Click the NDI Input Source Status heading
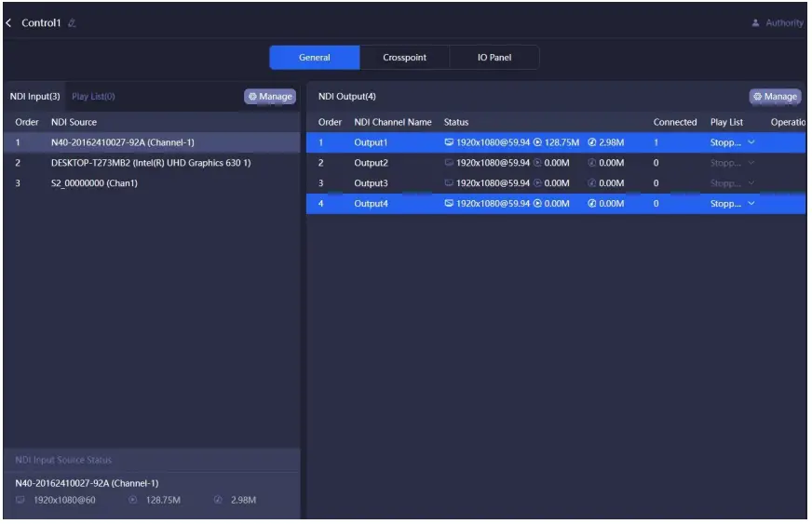This screenshot has width=812, height=524. pos(63,460)
